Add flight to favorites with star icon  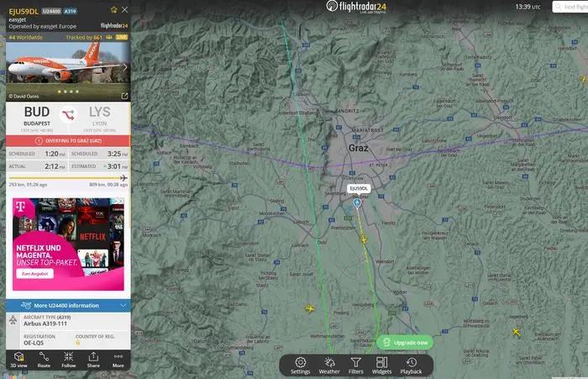[113, 10]
